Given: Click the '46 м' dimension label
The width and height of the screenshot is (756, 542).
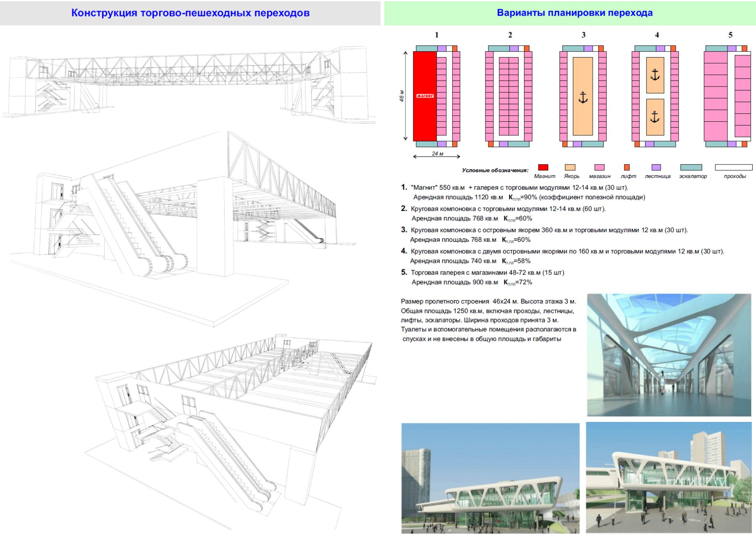Looking at the screenshot, I should pos(402,96).
